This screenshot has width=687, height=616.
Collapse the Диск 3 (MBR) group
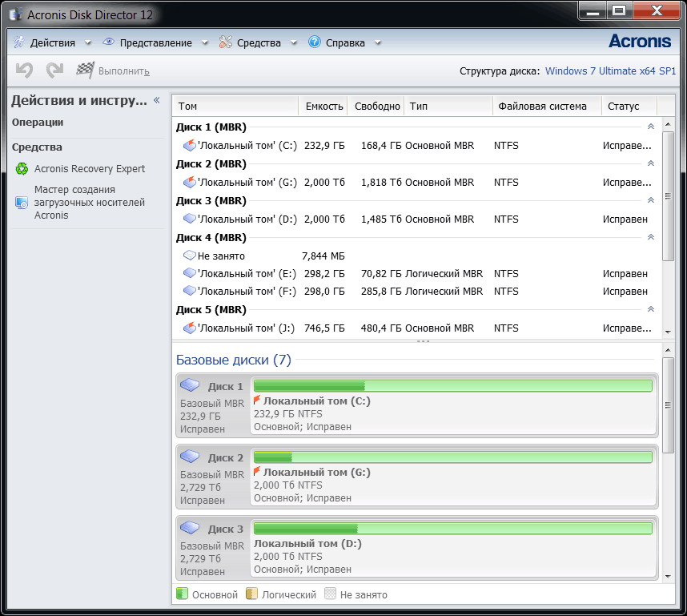pos(651,200)
